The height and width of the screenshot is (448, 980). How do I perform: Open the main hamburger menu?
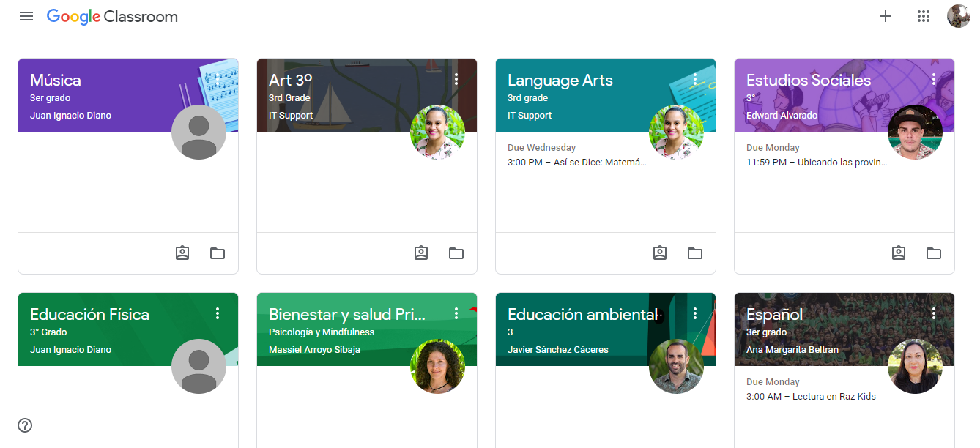click(26, 16)
